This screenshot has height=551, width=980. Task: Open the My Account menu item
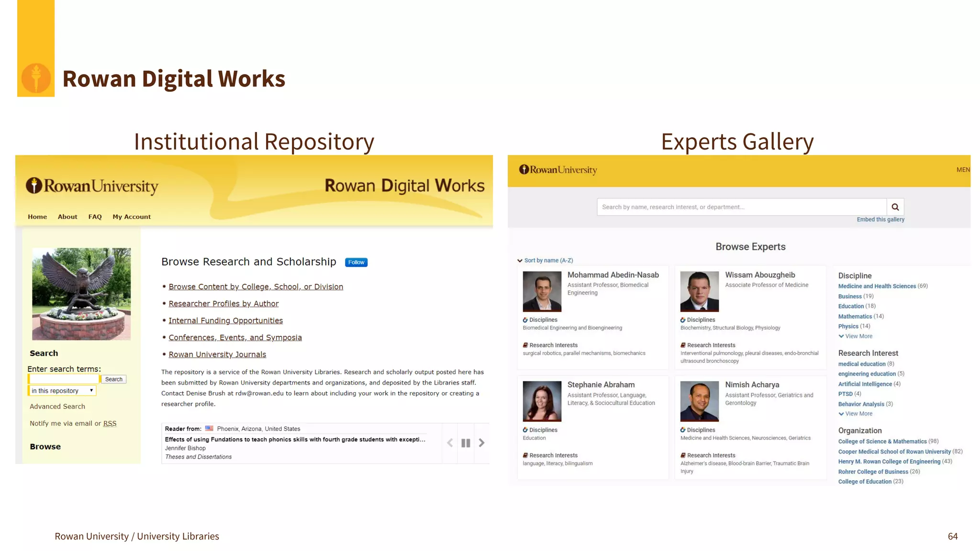pyautogui.click(x=132, y=217)
